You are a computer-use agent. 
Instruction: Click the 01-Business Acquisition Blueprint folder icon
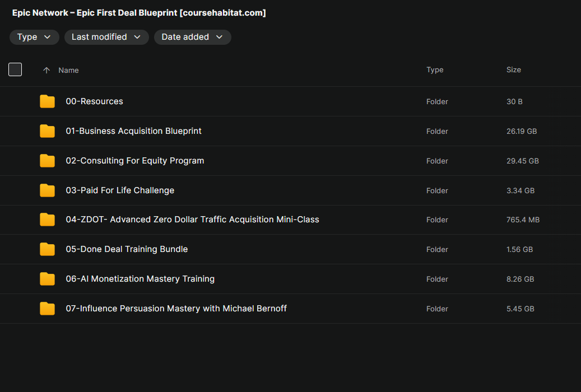point(47,131)
